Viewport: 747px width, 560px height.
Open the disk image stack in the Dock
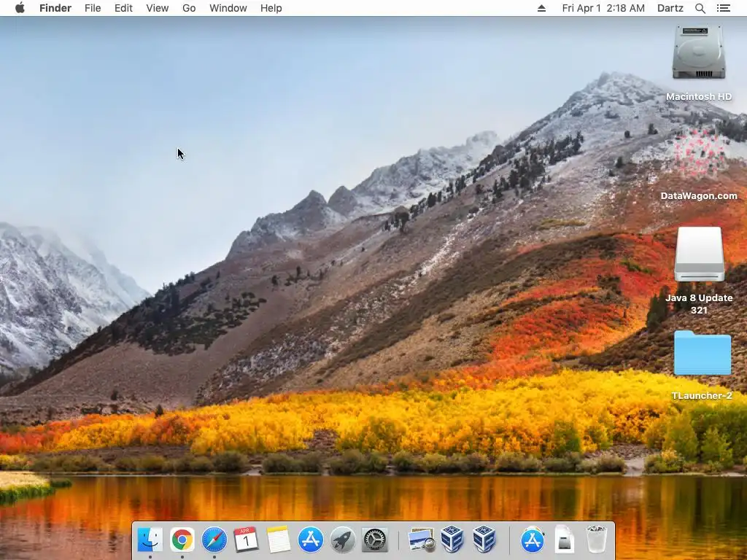tap(564, 540)
